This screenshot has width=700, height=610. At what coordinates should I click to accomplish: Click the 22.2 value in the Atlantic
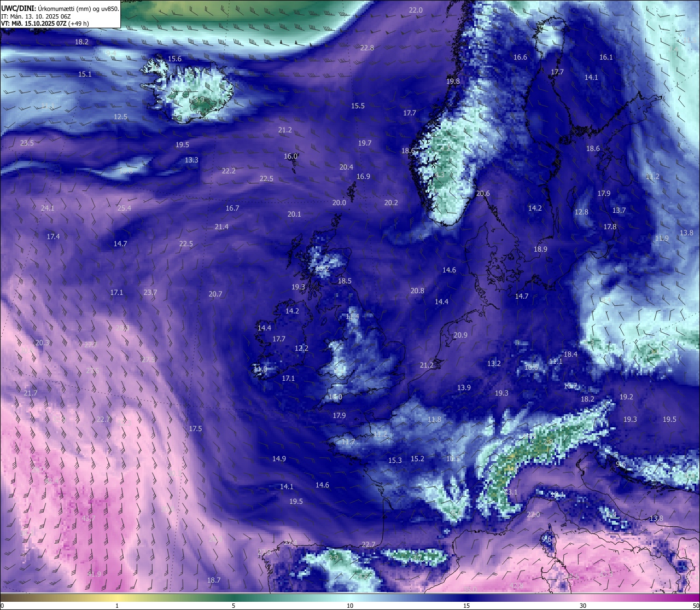click(x=229, y=171)
